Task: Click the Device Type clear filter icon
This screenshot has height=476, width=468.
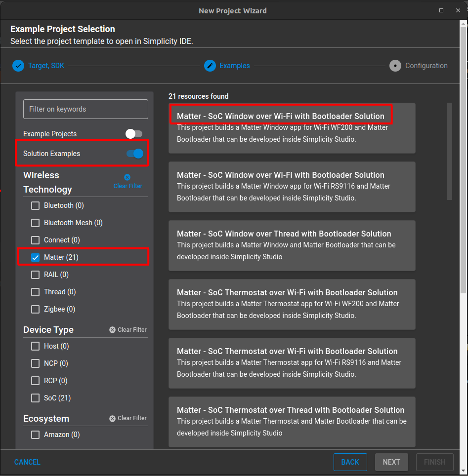Action: pyautogui.click(x=113, y=330)
